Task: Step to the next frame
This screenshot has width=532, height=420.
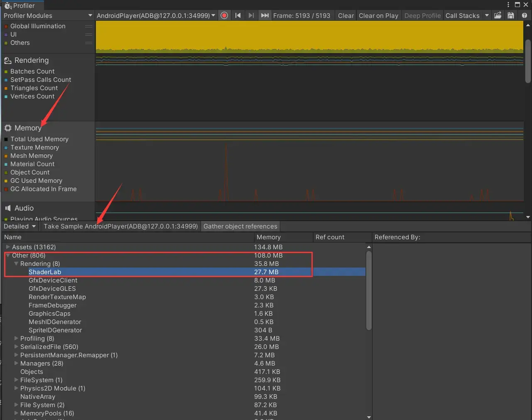Action: pyautogui.click(x=251, y=15)
